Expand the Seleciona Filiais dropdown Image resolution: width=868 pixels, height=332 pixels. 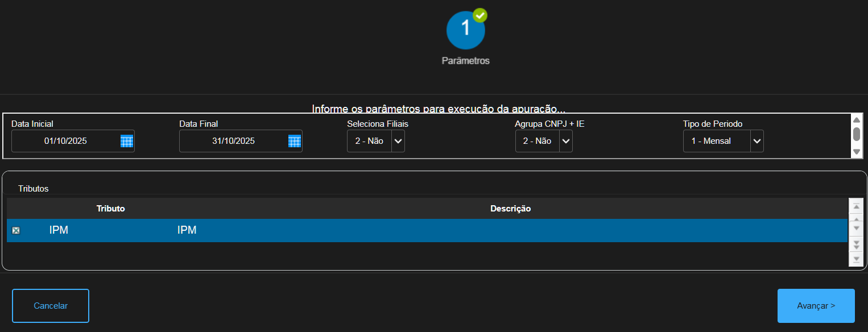(398, 141)
